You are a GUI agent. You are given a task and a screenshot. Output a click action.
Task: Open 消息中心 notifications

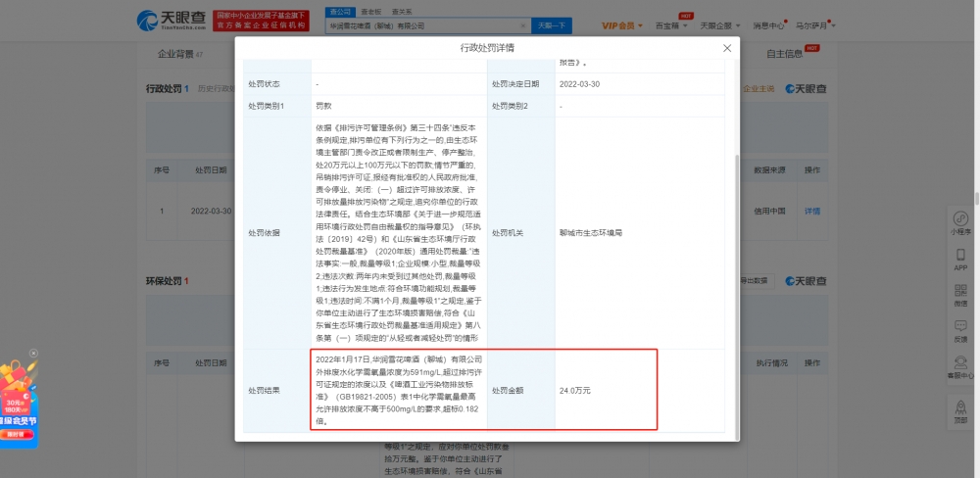click(x=768, y=25)
